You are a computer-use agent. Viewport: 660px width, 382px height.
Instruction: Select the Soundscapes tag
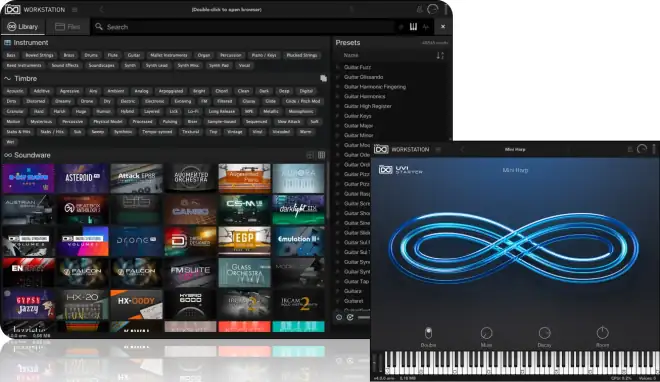tap(101, 65)
